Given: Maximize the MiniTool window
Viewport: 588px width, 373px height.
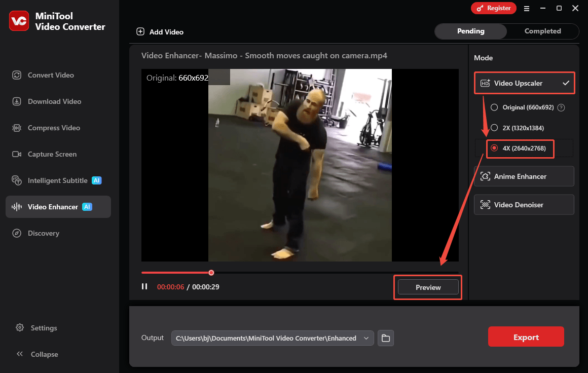Looking at the screenshot, I should coord(559,8).
